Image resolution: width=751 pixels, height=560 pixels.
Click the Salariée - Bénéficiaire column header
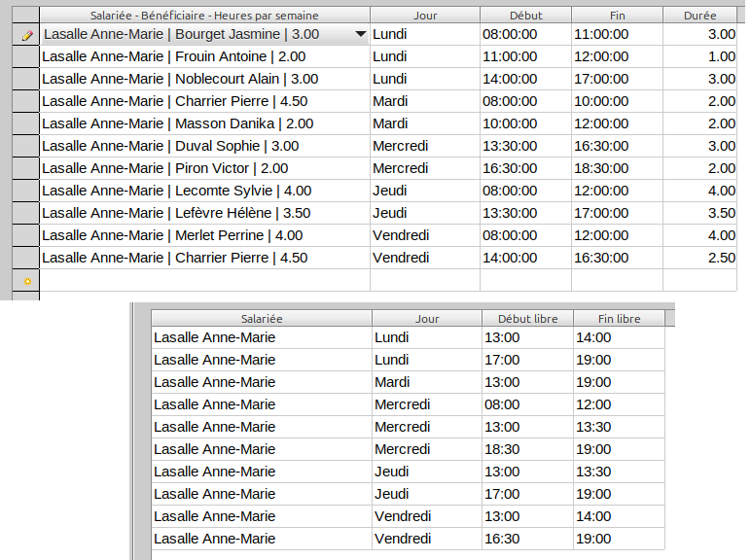coord(204,16)
